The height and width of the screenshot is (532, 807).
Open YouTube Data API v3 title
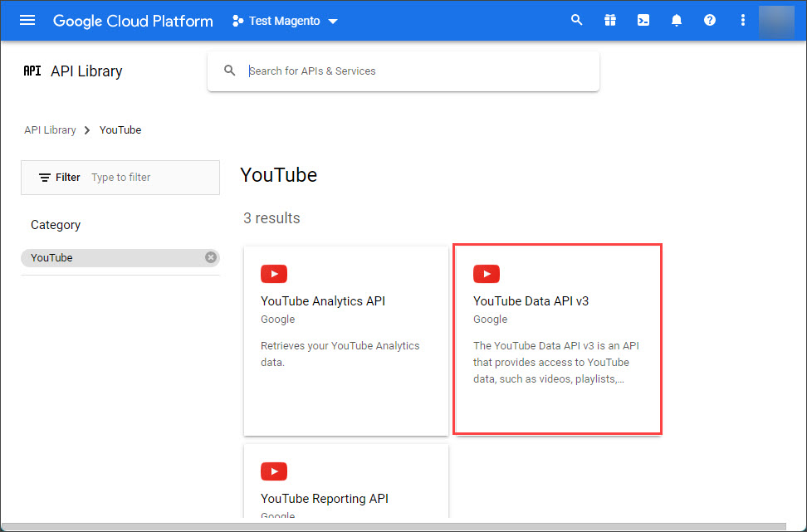click(531, 301)
